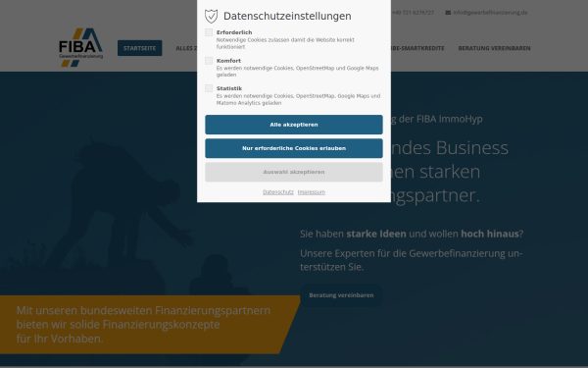Click the Auswahl akzeptieren button
Image resolution: width=588 pixels, height=368 pixels.
[294, 172]
